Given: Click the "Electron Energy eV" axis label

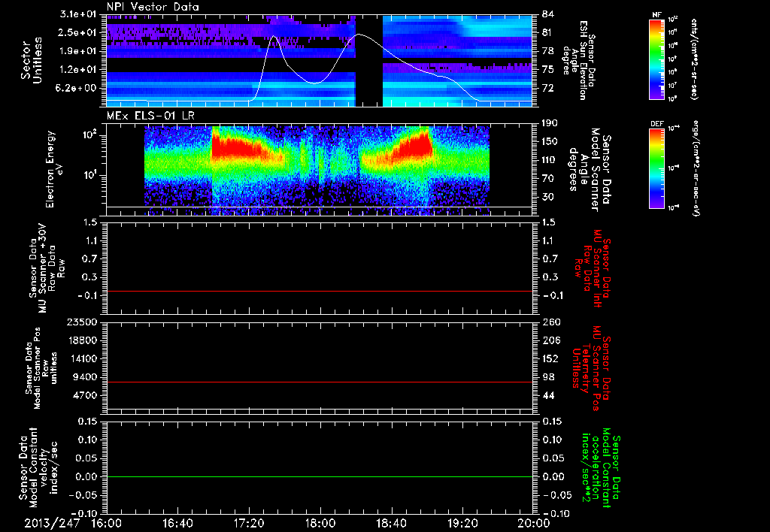Looking at the screenshot, I should tap(54, 169).
